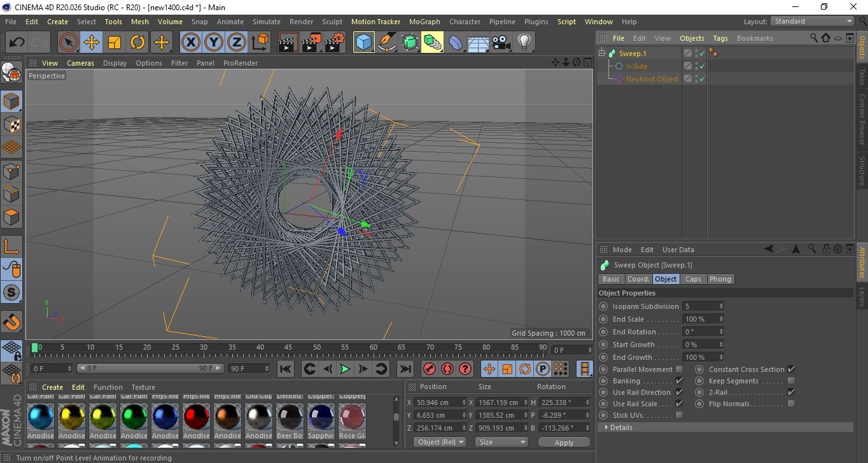Open Edit Render Settings icon
The height and width of the screenshot is (463, 868).
335,43
